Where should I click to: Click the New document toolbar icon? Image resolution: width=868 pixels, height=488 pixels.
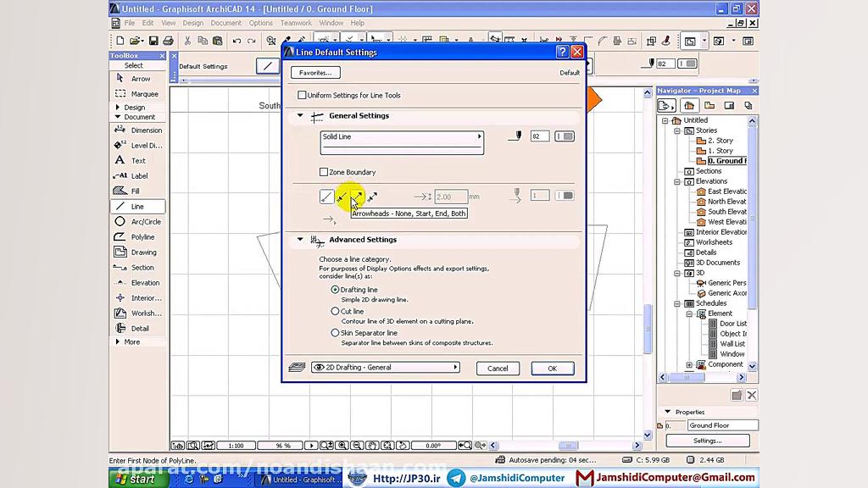point(120,41)
